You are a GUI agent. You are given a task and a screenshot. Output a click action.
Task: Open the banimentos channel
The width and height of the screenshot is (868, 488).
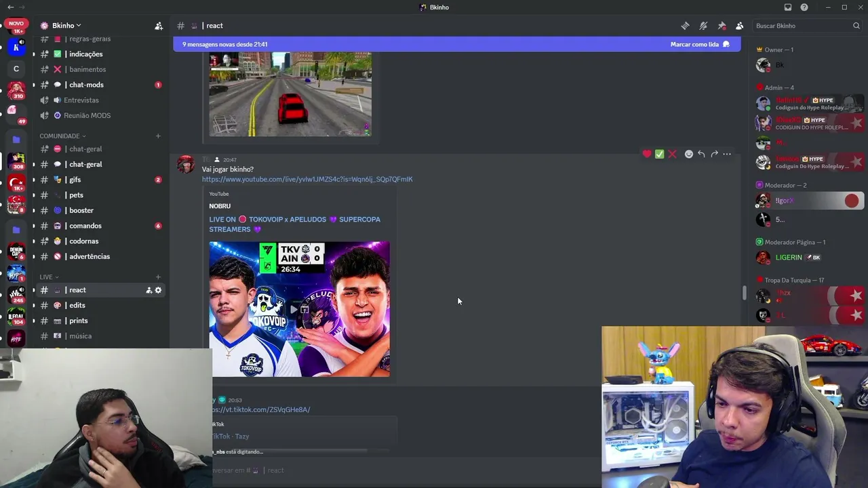point(100,69)
